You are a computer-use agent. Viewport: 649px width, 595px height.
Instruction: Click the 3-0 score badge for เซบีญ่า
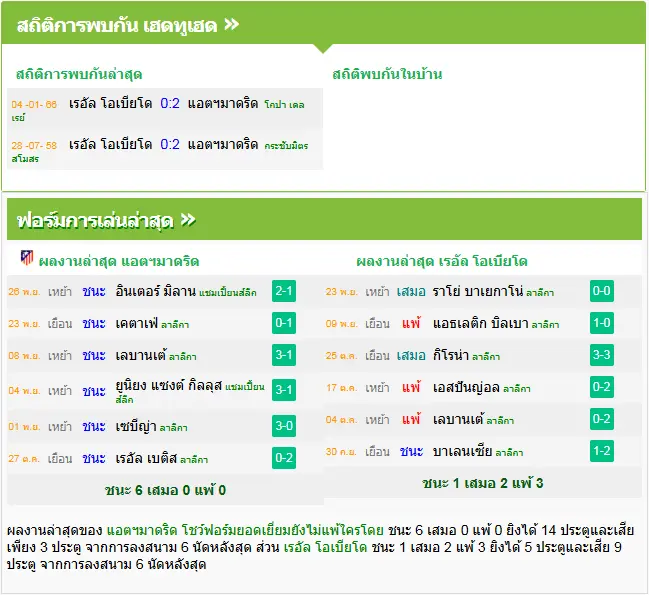tap(284, 426)
